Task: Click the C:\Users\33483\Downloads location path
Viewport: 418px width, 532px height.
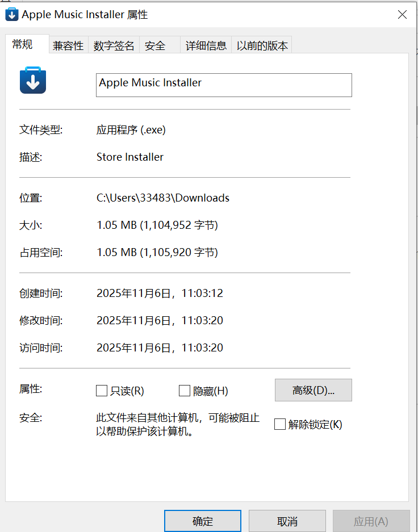Action: click(x=163, y=198)
